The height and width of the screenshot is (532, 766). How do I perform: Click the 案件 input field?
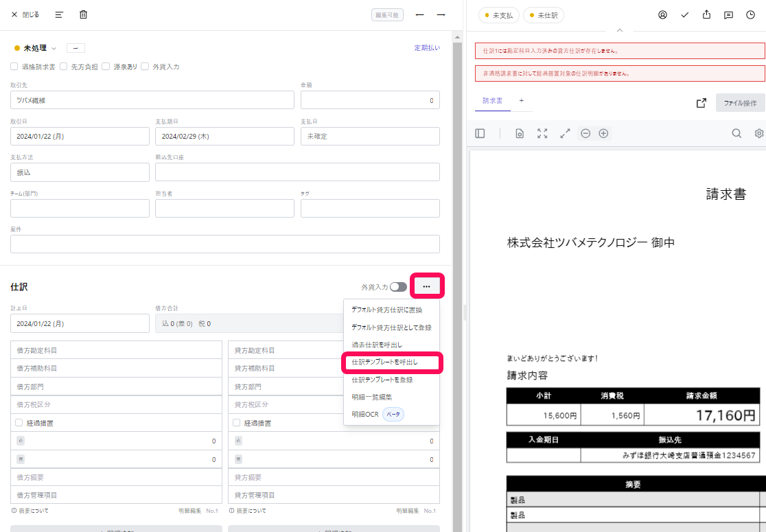coord(224,244)
